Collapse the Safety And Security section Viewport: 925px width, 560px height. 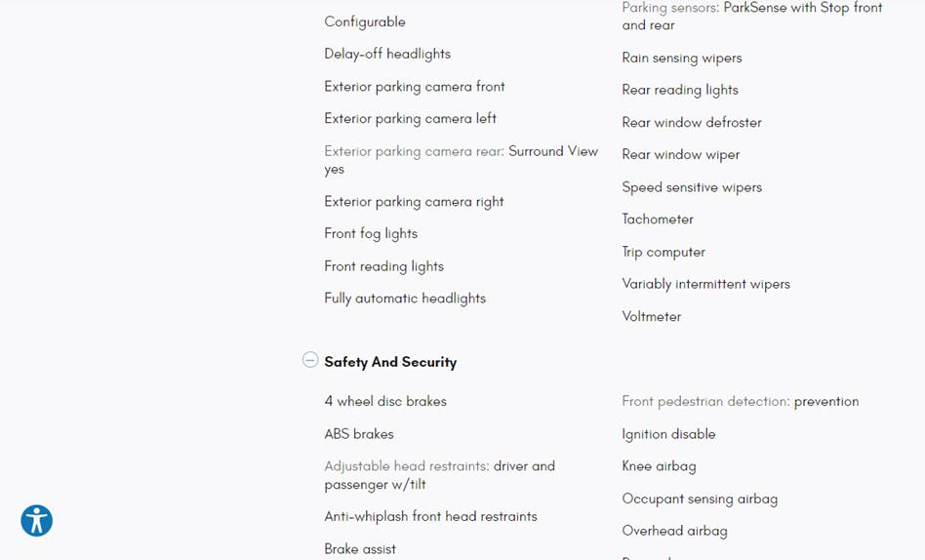(x=310, y=360)
